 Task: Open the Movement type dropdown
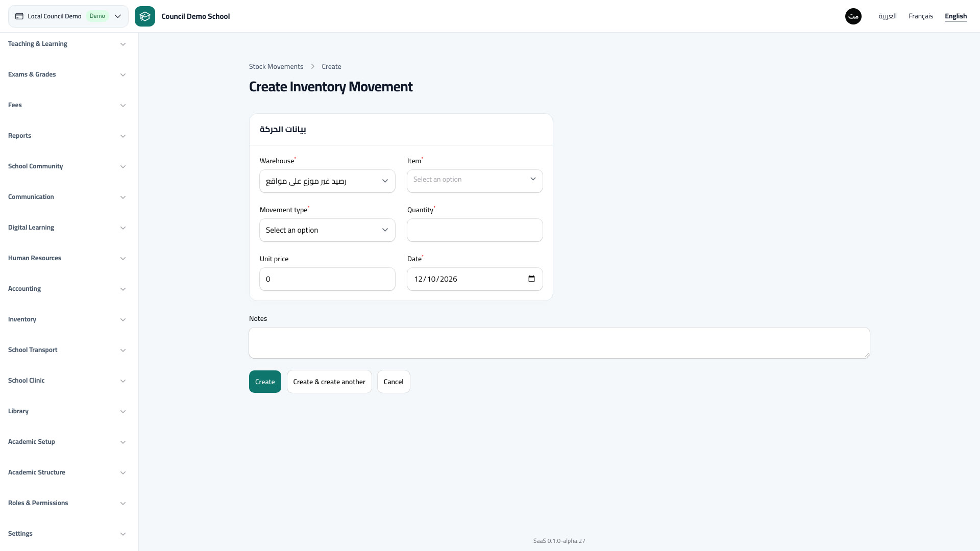327,230
